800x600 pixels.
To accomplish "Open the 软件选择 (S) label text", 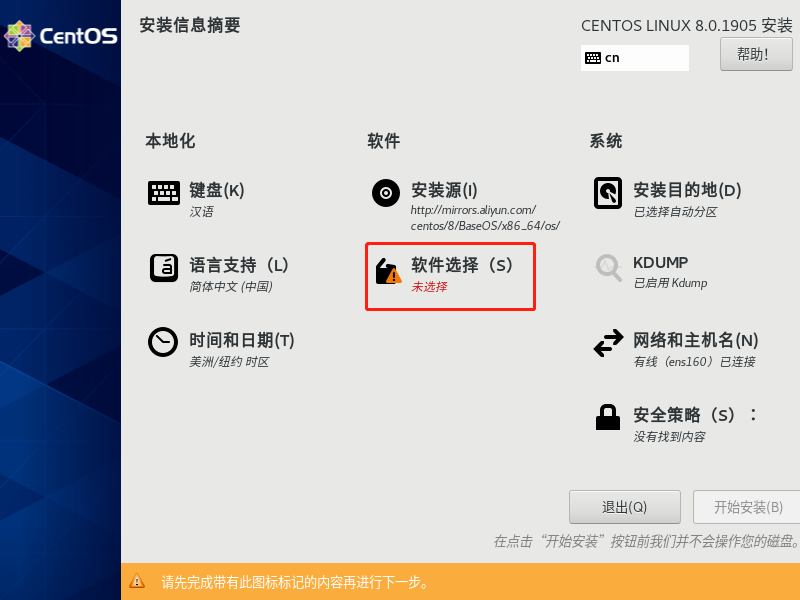I will 462,265.
